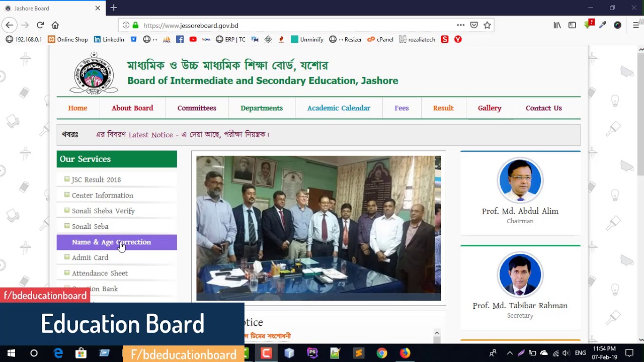
Task: Open the Home menu item
Action: coord(77,108)
